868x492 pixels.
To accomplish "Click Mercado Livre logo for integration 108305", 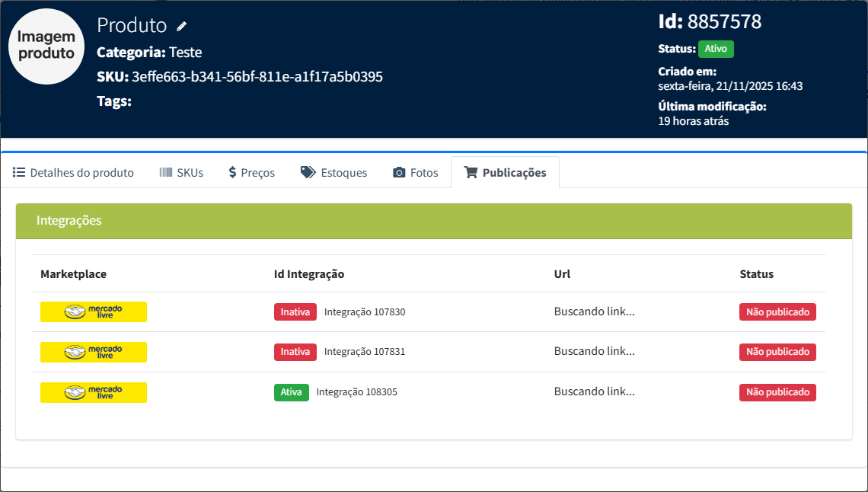I will click(x=94, y=392).
